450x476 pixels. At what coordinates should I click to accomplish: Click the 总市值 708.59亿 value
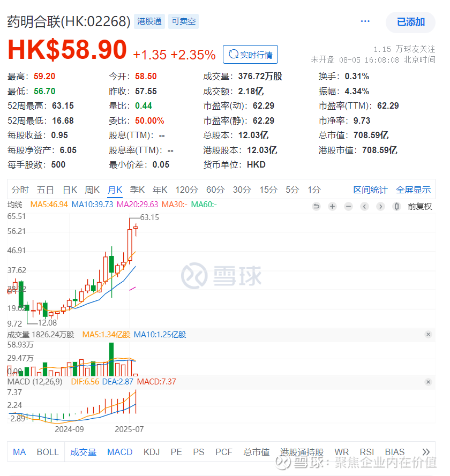pos(371,135)
